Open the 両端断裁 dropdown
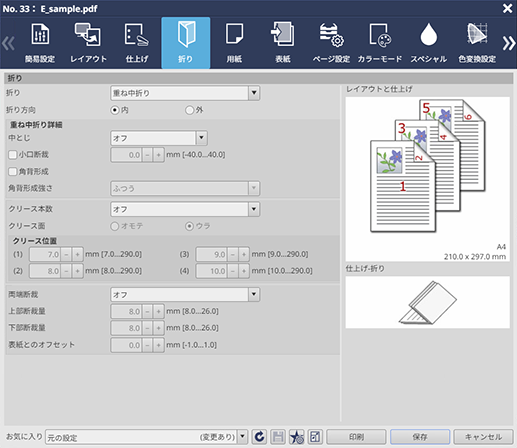Viewport: 517px width, 448px height. (x=185, y=295)
